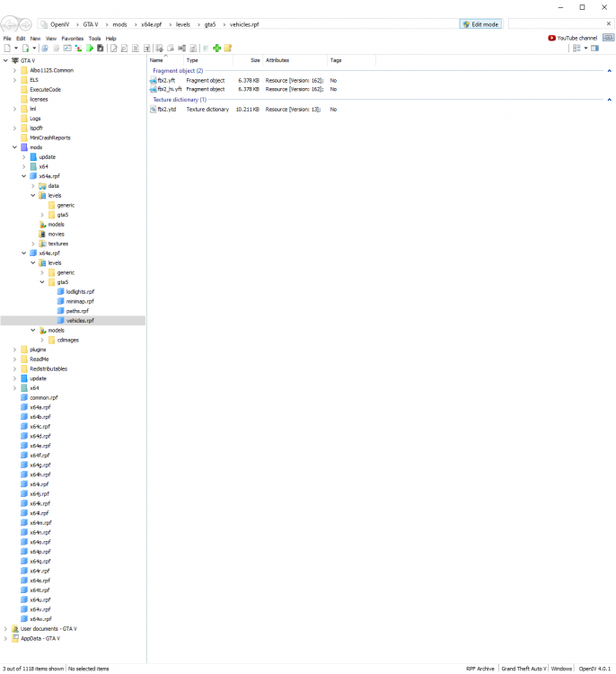Open the Tools menu
Viewport: 616px width, 674px height.
pyautogui.click(x=94, y=39)
